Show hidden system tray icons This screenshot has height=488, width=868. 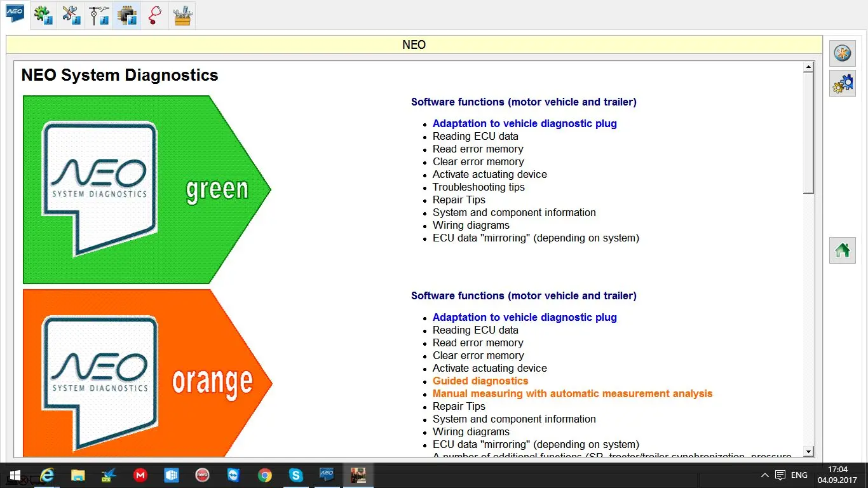764,475
